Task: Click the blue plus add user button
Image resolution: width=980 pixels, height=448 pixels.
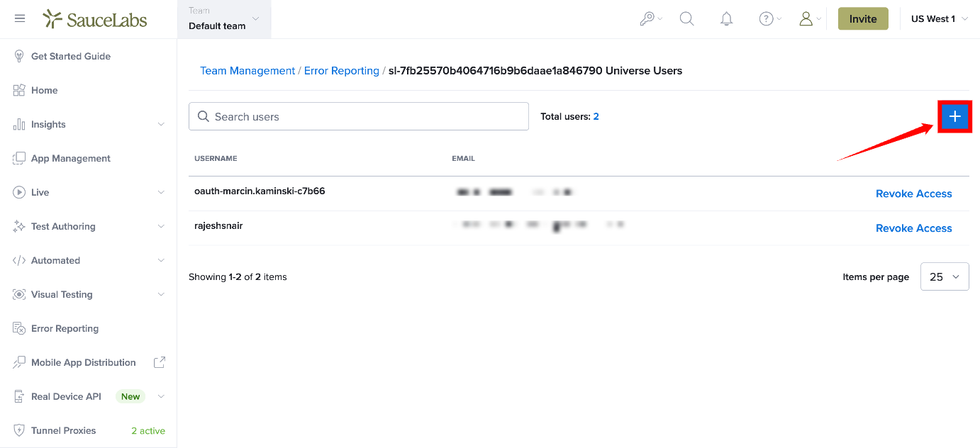Action: click(954, 116)
